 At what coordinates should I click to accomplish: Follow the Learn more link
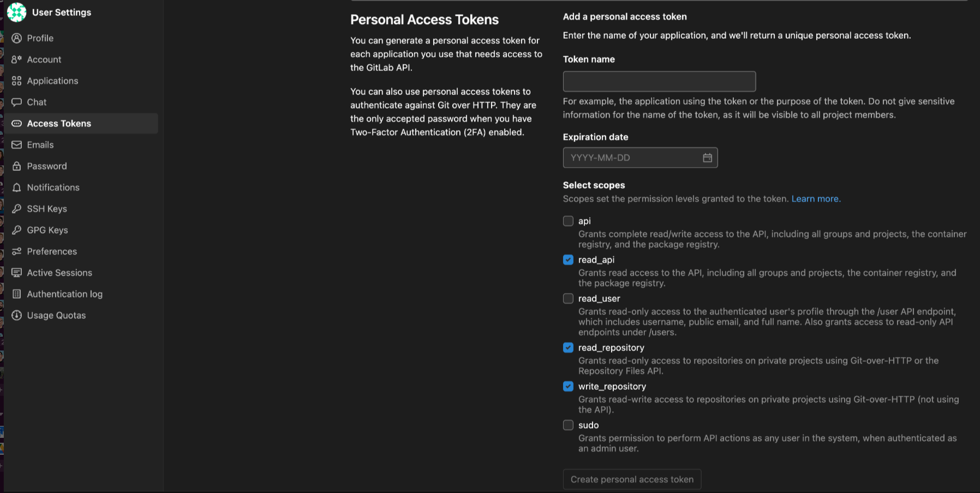pyautogui.click(x=816, y=199)
